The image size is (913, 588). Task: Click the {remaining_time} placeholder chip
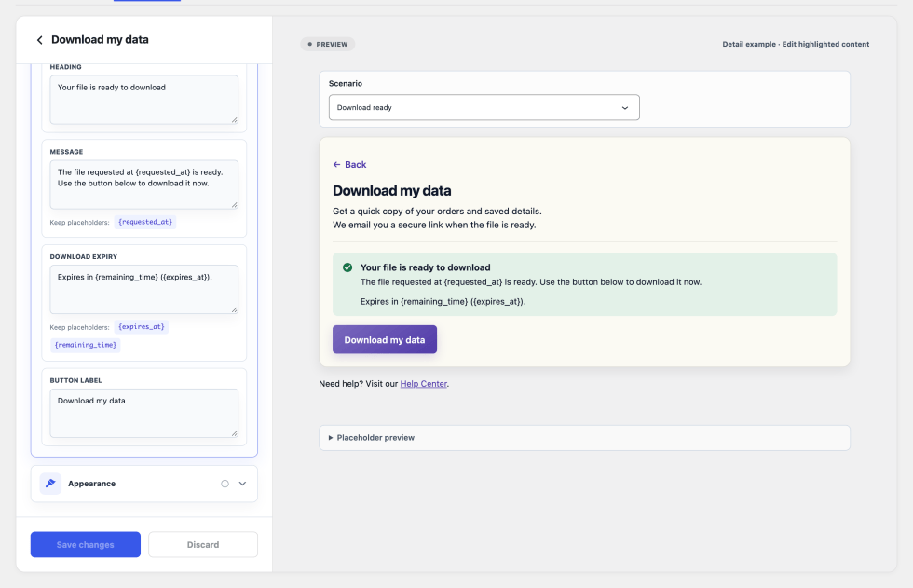(x=86, y=345)
